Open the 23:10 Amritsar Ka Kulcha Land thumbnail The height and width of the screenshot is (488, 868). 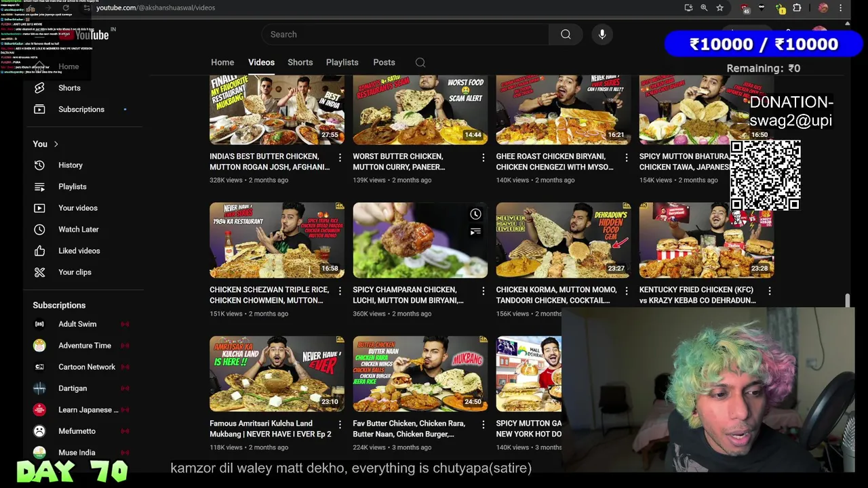point(277,373)
